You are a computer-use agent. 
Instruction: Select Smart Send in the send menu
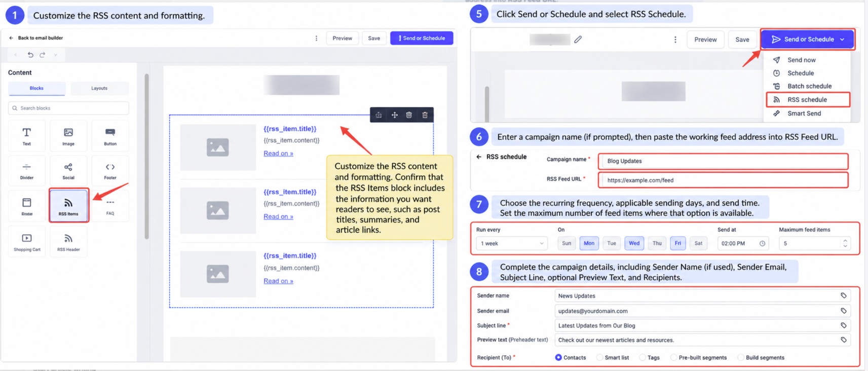click(804, 114)
